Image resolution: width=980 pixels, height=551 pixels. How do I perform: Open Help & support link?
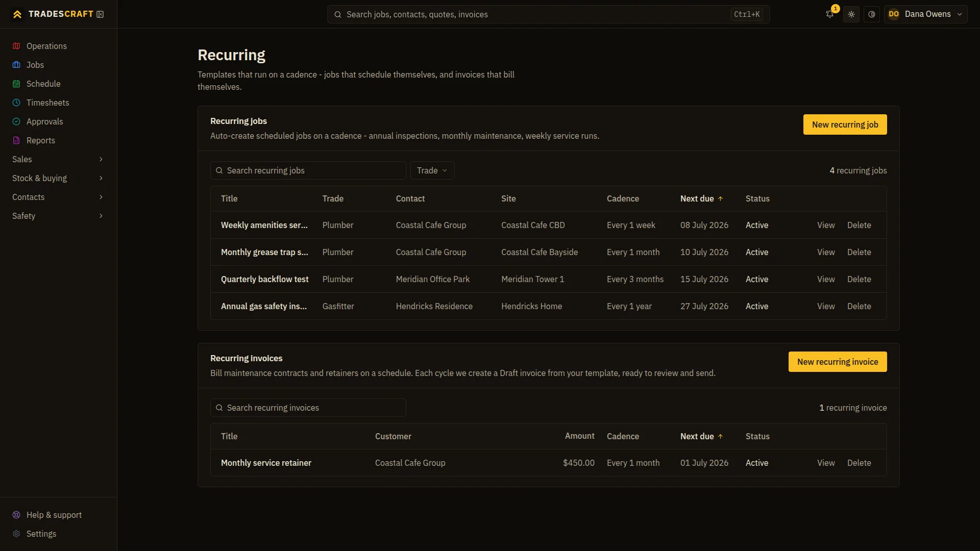click(58, 515)
